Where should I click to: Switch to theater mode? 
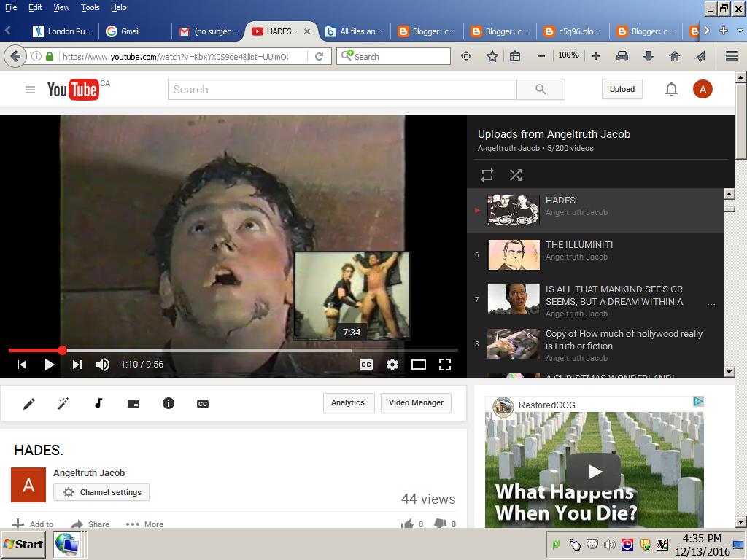(418, 365)
